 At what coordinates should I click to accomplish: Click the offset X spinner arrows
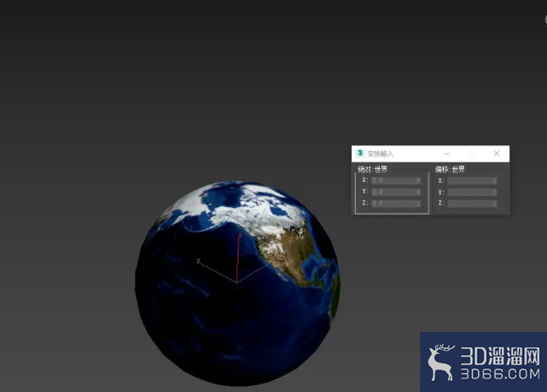coord(495,181)
